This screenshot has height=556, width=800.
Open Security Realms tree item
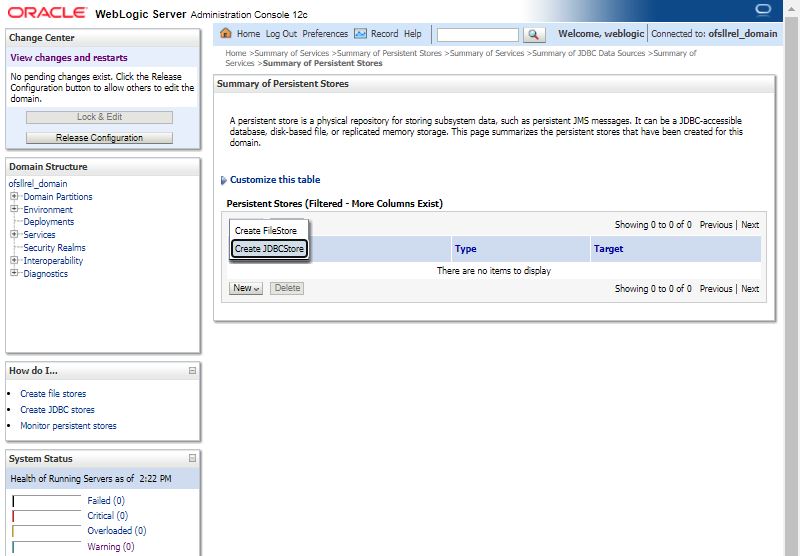pos(55,247)
